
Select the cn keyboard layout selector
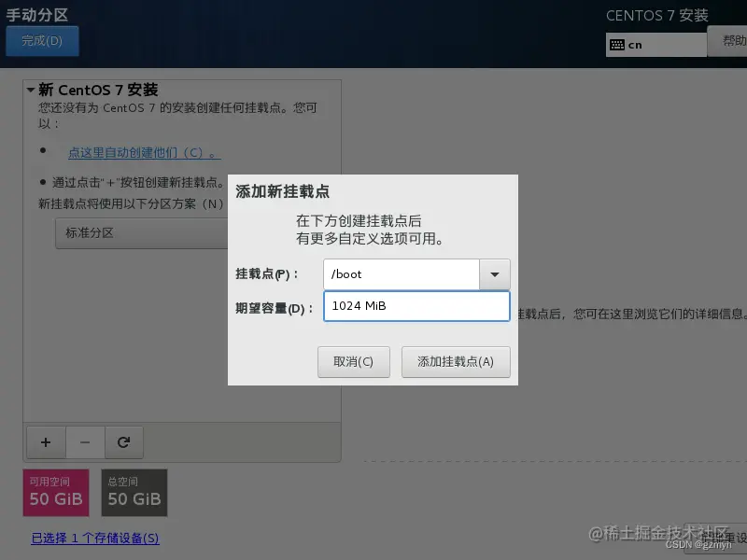(x=656, y=44)
